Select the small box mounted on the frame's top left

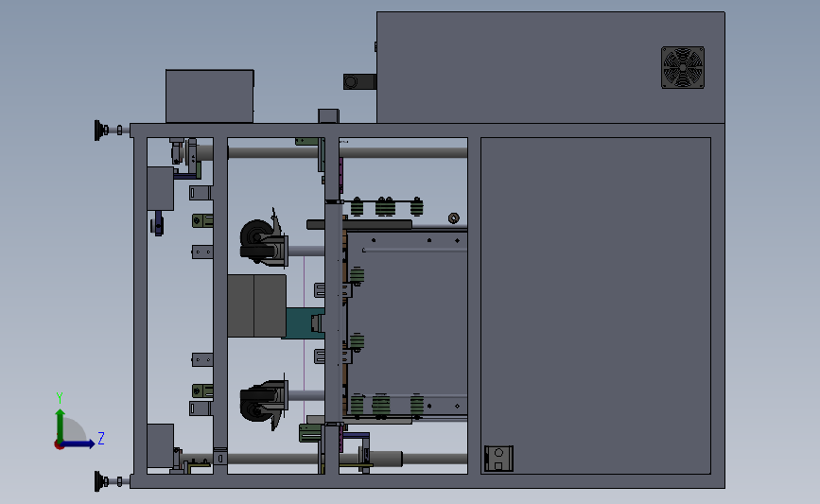point(210,96)
